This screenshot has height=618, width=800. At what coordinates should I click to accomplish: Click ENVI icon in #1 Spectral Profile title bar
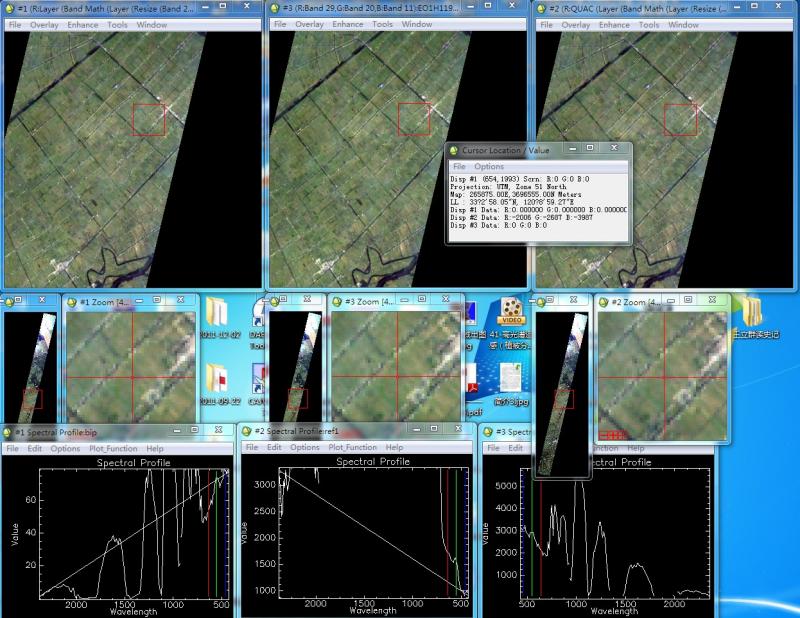point(8,433)
